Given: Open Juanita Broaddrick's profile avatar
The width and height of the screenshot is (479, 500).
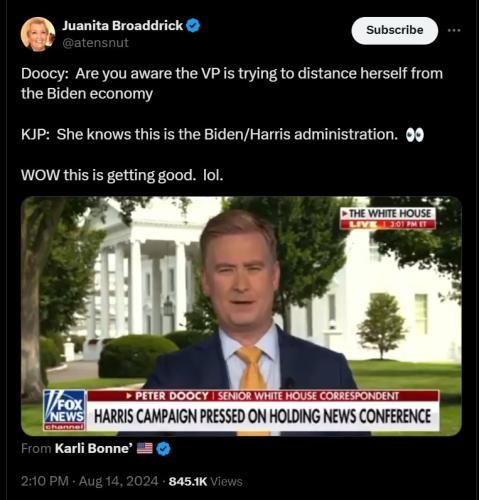Looking at the screenshot, I should (x=38, y=34).
